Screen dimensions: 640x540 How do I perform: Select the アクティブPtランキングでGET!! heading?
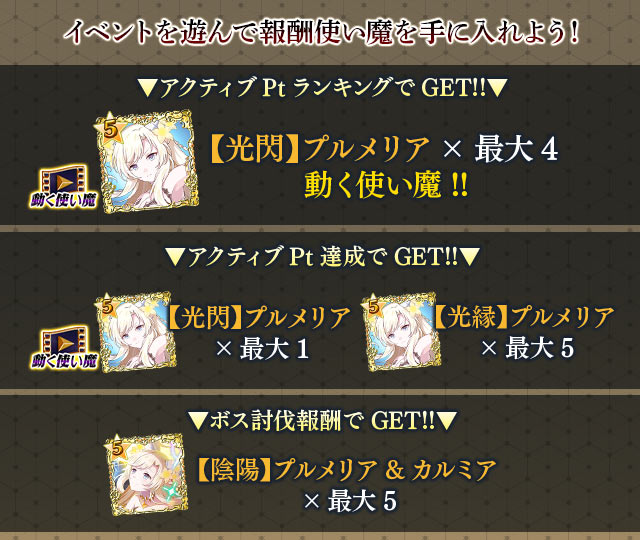click(322, 88)
